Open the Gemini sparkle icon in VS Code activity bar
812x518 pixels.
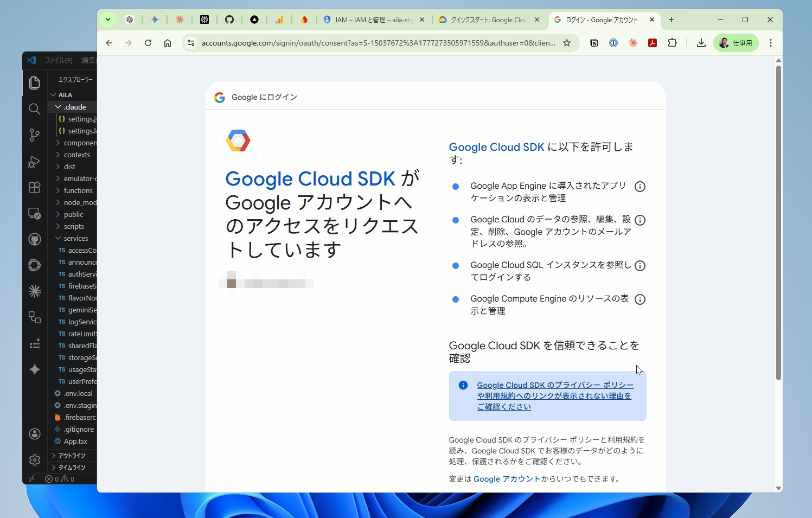[34, 369]
